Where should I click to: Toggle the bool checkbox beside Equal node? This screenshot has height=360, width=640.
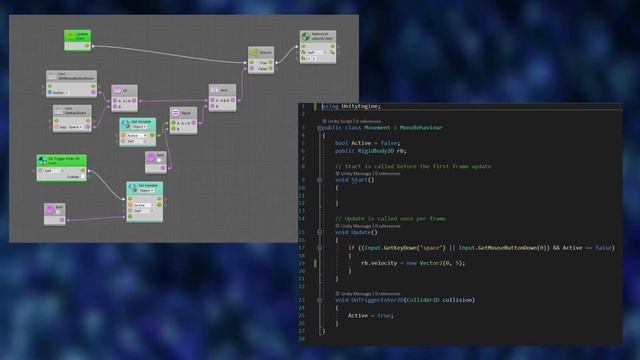pyautogui.click(x=159, y=160)
